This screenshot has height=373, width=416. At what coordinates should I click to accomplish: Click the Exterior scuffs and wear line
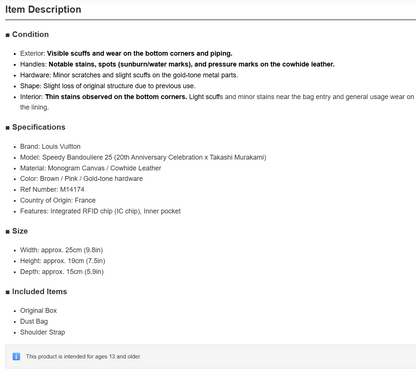[x=126, y=53]
